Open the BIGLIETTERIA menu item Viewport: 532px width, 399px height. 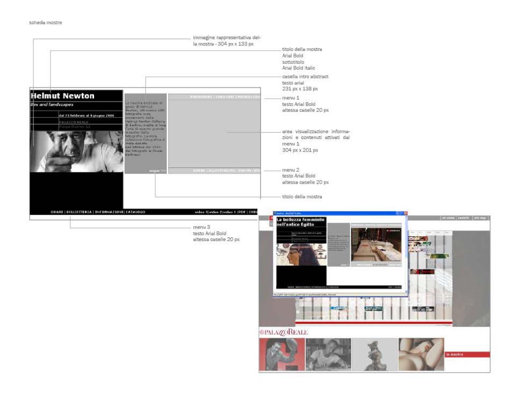[x=79, y=212]
